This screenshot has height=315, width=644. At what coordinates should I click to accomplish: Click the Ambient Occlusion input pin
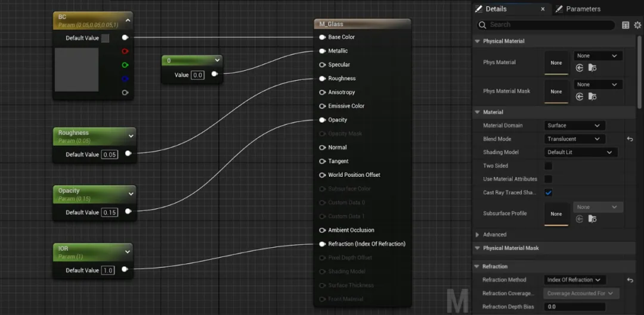pyautogui.click(x=323, y=230)
